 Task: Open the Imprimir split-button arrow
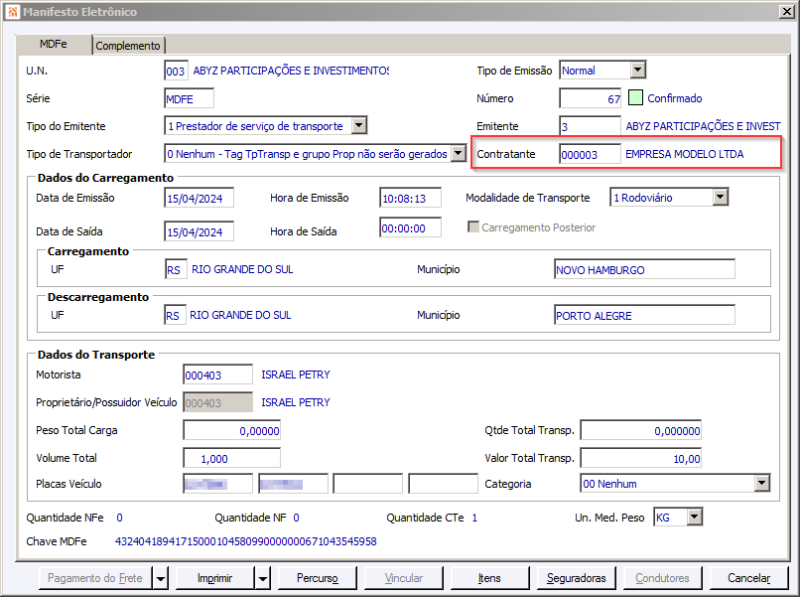pyautogui.click(x=261, y=578)
